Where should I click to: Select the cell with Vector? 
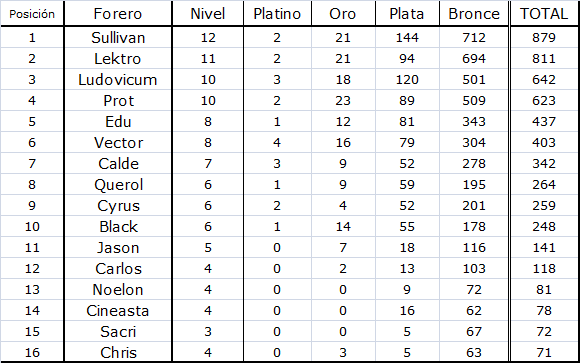(x=118, y=142)
